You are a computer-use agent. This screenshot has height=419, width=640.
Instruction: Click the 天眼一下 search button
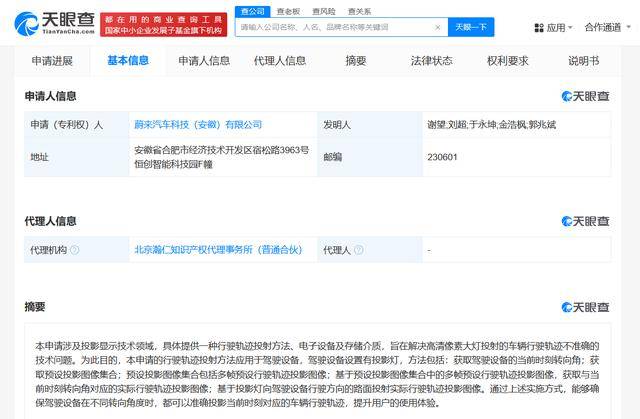(x=471, y=27)
